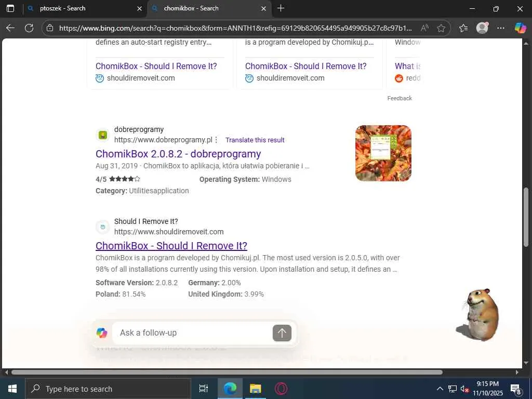Open Opera browser from the taskbar
Viewport: 532px width, 399px height.
(x=281, y=389)
